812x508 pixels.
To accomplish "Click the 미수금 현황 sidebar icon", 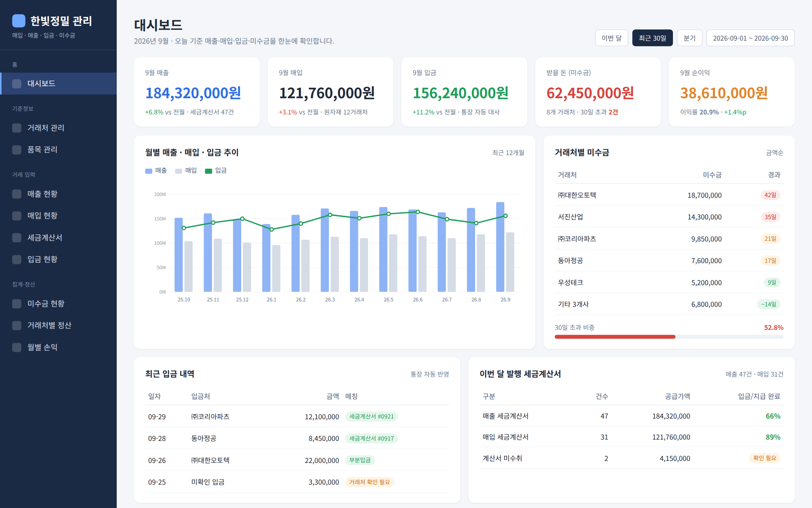I will (17, 303).
